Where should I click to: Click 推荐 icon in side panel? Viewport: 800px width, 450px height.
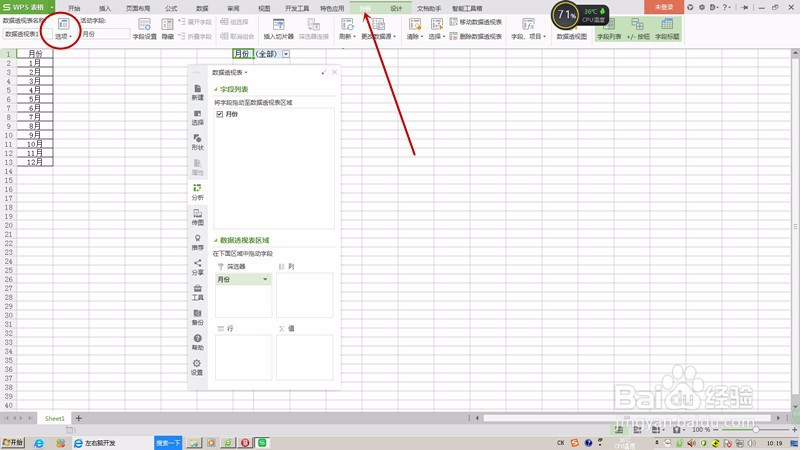[197, 242]
